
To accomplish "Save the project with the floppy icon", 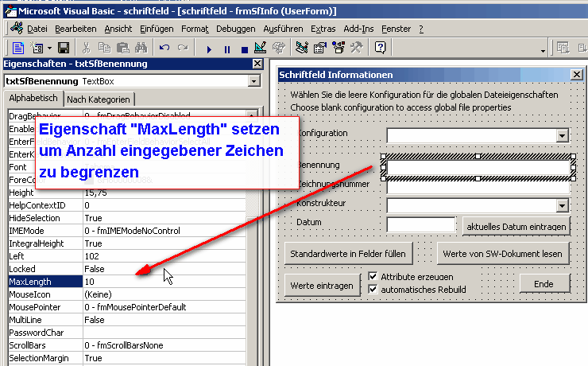I will coord(64,48).
